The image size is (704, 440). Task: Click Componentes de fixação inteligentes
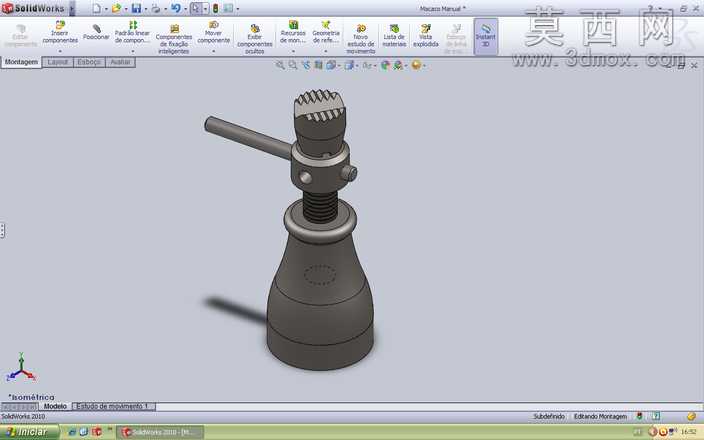click(174, 39)
